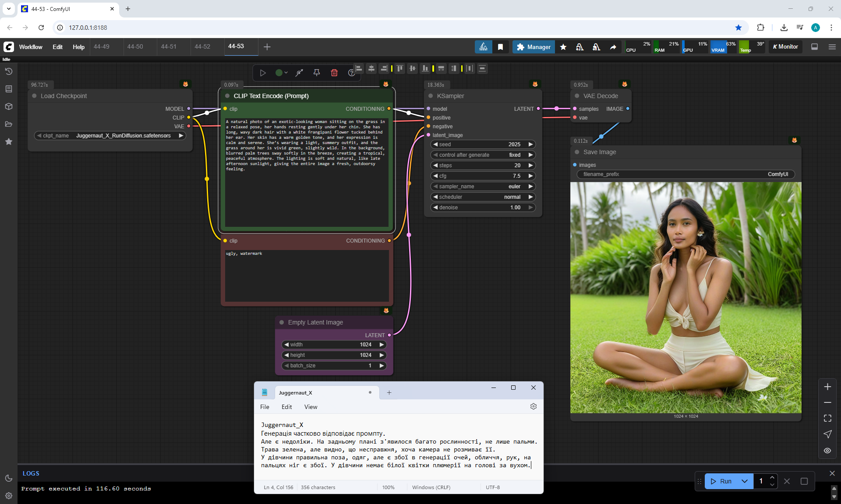The width and height of the screenshot is (841, 504).
Task: Toggle the bottom panel button
Action: point(814,47)
